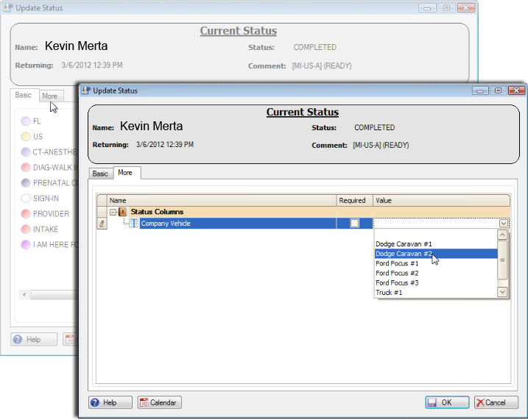Image resolution: width=528 pixels, height=420 pixels.
Task: Choose Truck #1 in the vehicle list
Action: [x=389, y=293]
